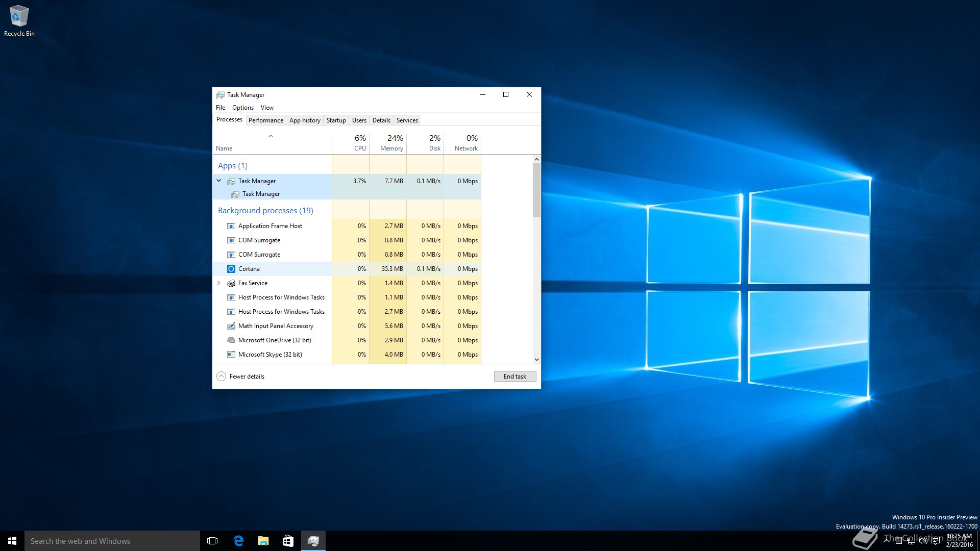
Task: Click the sort arrow above the Name column
Action: pos(271,136)
